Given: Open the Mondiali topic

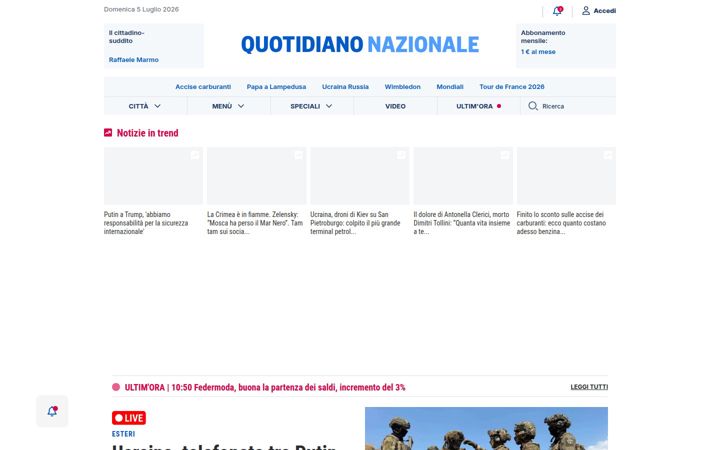Looking at the screenshot, I should 450,87.
